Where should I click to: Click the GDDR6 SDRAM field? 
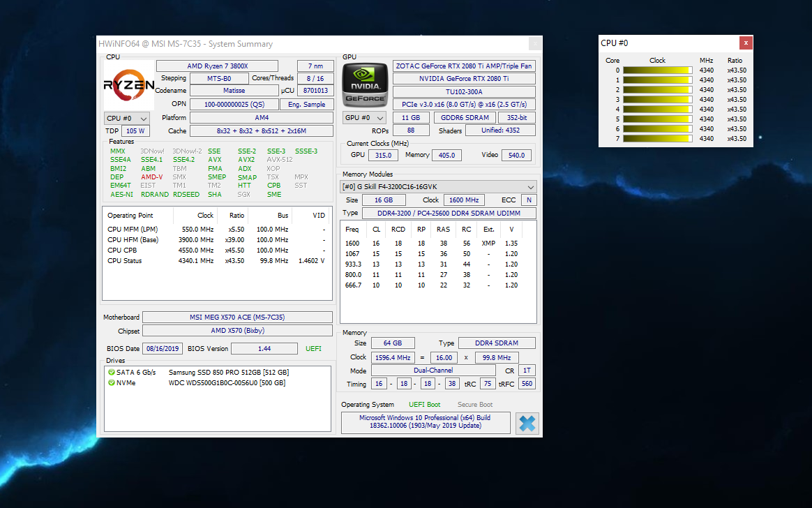[x=465, y=118]
